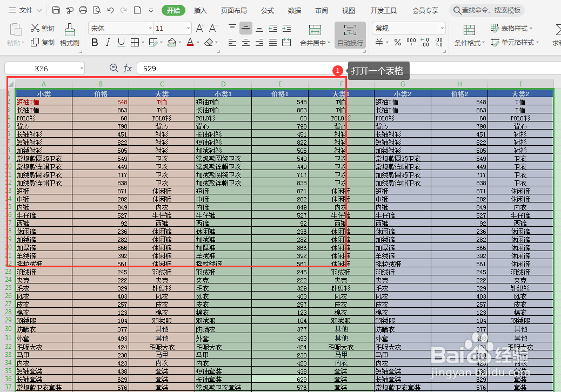Image resolution: width=561 pixels, height=392 pixels.
Task: Toggle Bold formatting button
Action: click(x=95, y=43)
